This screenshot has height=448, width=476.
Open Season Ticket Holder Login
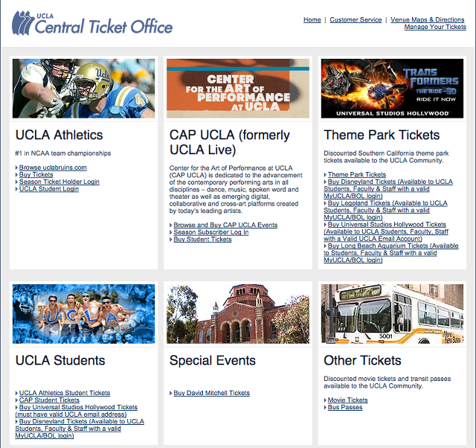pyautogui.click(x=59, y=182)
